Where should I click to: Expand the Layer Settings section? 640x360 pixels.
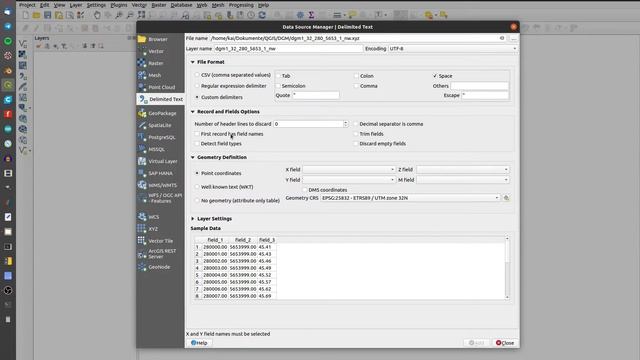pos(193,219)
